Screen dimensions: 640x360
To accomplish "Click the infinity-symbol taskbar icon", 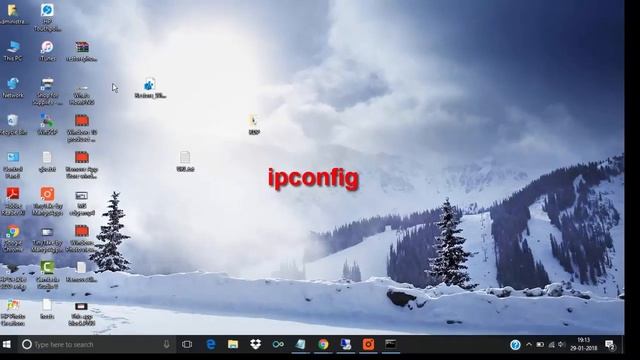I will tap(278, 344).
